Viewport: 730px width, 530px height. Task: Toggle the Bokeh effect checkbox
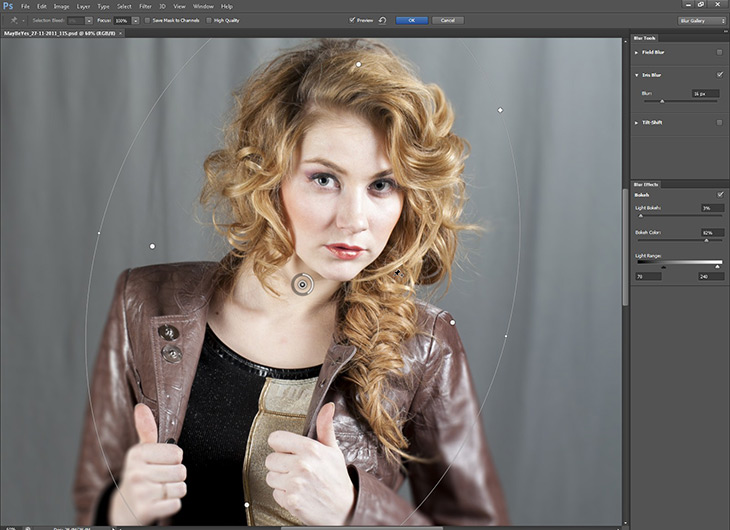[x=720, y=194]
